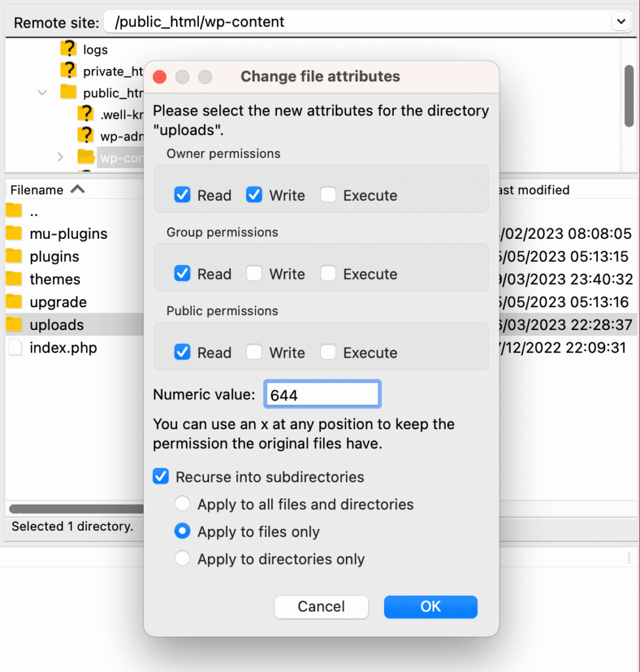Toggle Public Read permission
This screenshot has height=672, width=640.
[182, 352]
